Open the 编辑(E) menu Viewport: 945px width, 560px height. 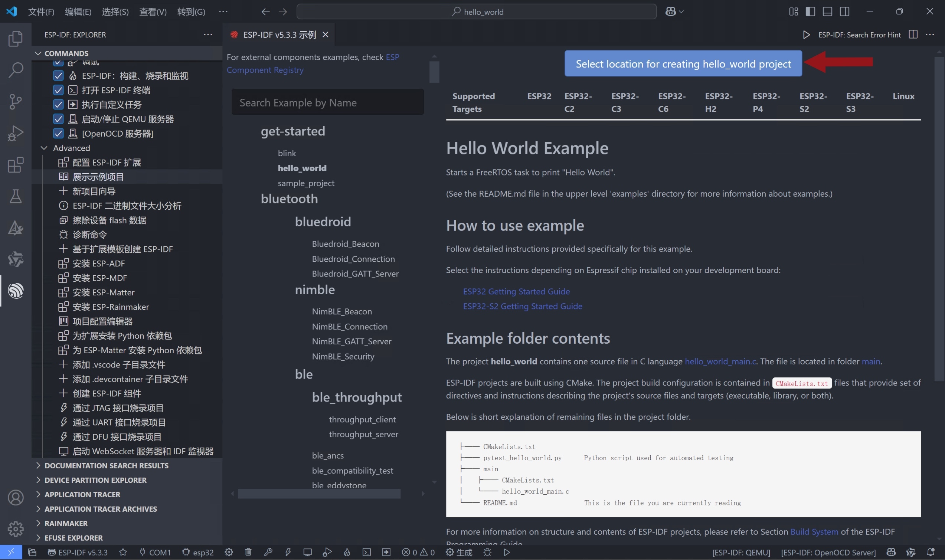(x=78, y=12)
